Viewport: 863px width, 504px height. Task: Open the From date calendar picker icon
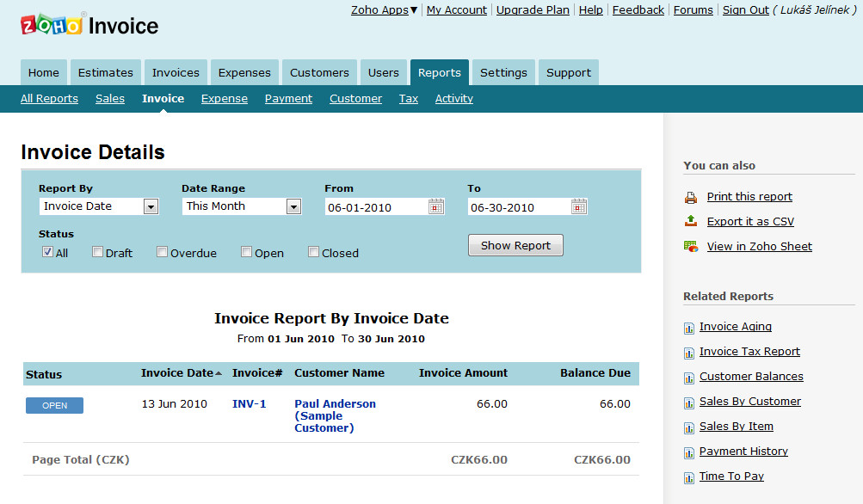tap(436, 207)
